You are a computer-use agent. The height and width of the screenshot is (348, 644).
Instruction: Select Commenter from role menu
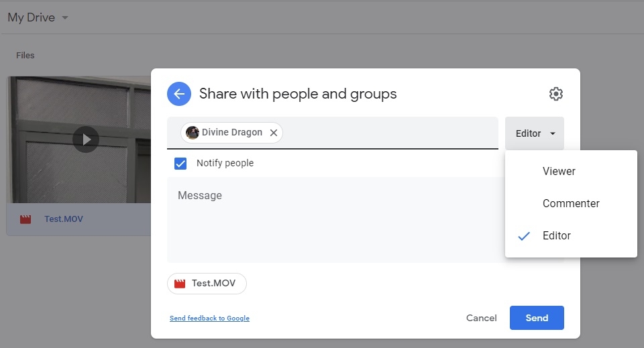point(571,203)
